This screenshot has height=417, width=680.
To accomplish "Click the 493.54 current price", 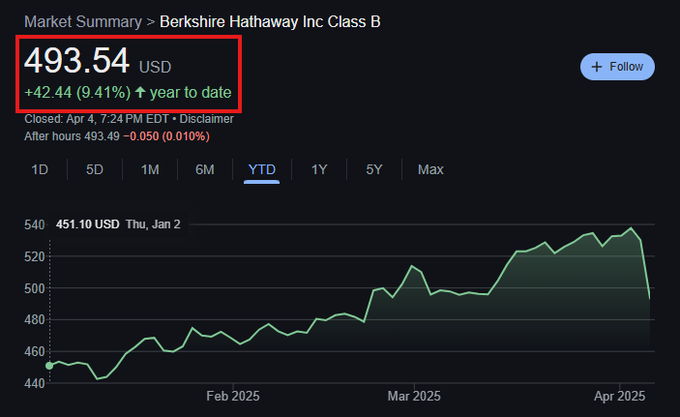I will [77, 61].
